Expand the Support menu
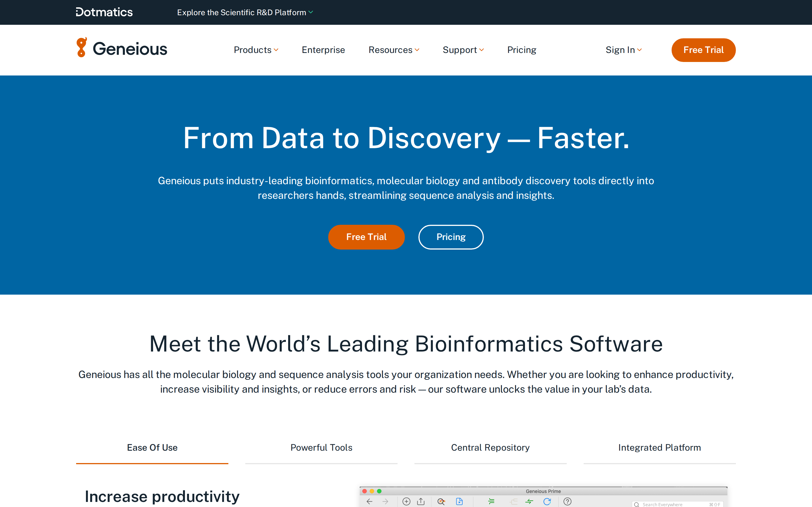The height and width of the screenshot is (507, 812). tap(463, 50)
